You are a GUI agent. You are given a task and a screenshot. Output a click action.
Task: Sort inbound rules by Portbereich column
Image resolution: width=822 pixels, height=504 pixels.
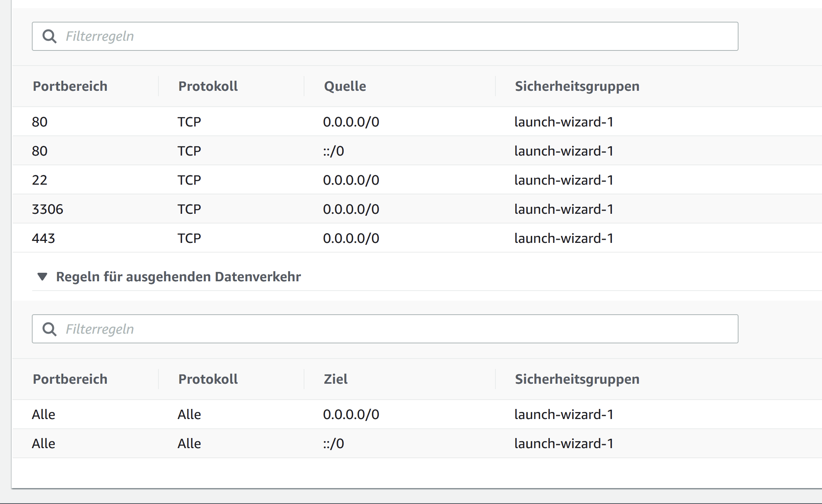[70, 86]
